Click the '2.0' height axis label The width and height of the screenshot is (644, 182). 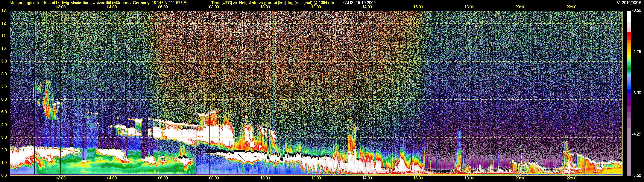click(4, 150)
